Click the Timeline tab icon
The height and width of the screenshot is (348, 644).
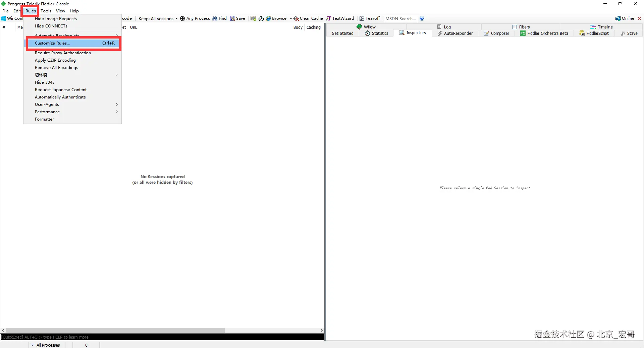click(593, 27)
